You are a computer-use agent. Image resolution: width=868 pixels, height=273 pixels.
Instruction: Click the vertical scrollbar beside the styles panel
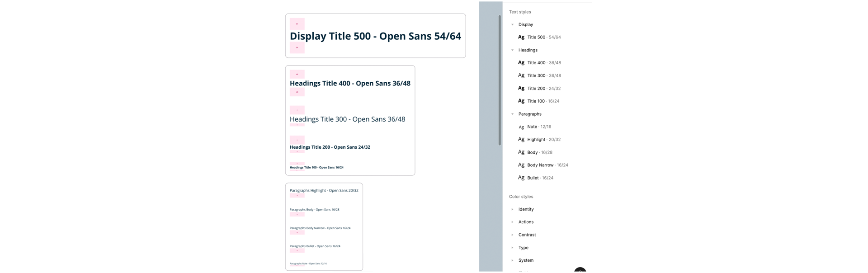coord(500,80)
